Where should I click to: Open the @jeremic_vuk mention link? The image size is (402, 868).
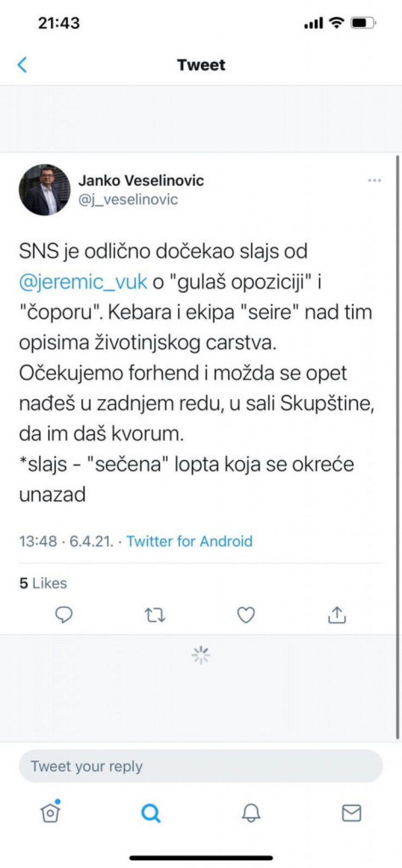click(83, 282)
